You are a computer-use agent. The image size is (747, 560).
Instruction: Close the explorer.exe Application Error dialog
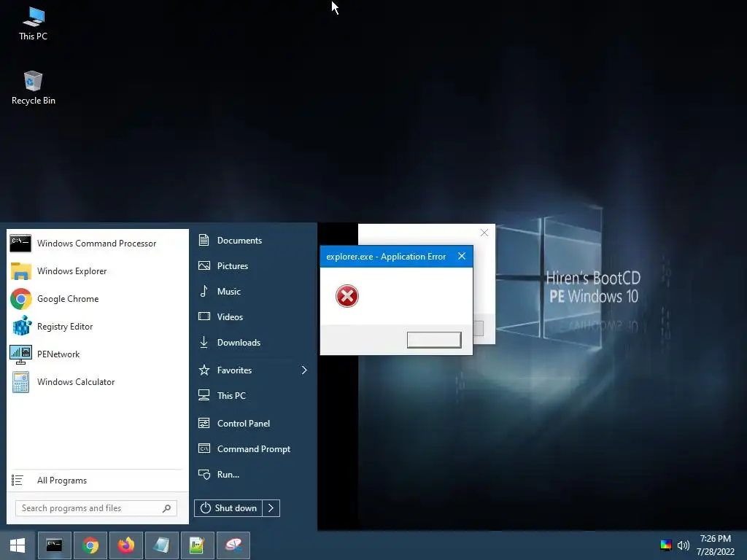(462, 256)
